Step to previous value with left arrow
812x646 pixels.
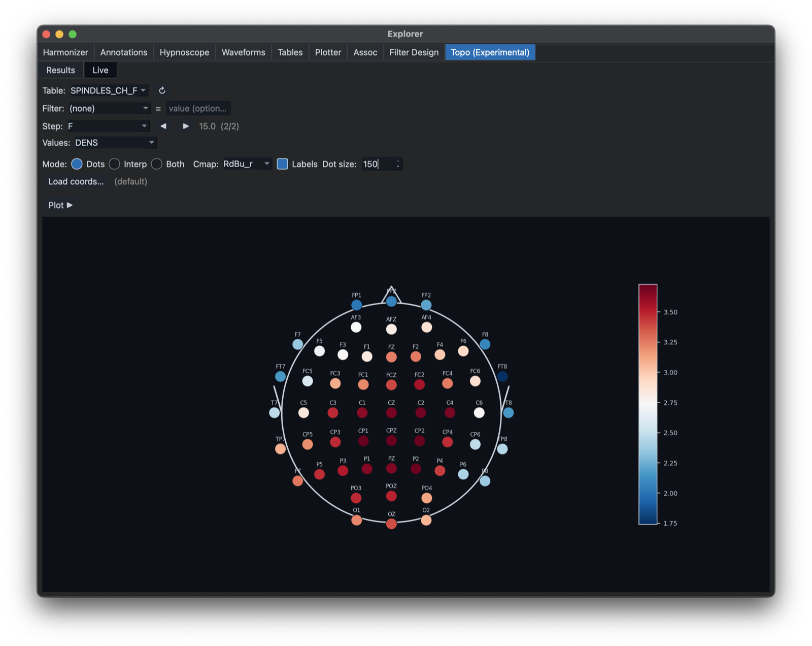pos(163,126)
